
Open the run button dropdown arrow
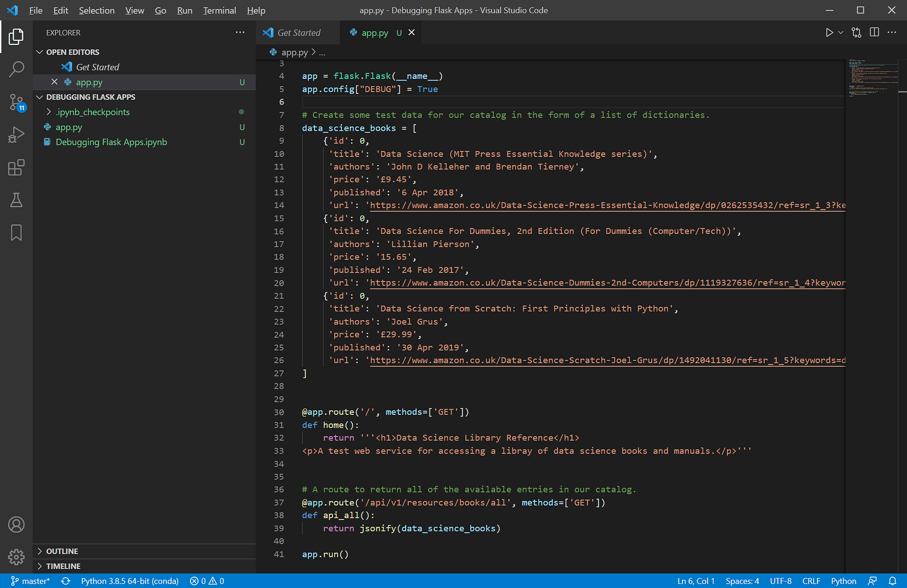[x=841, y=33]
